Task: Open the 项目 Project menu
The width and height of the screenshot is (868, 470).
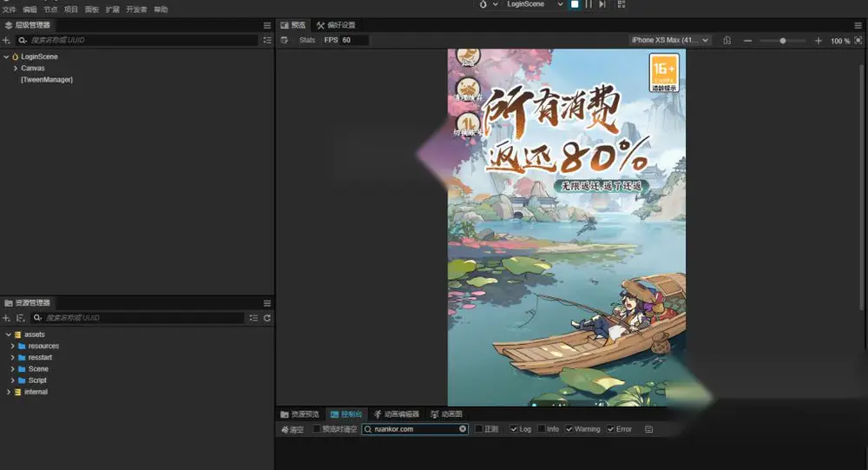Action: click(x=71, y=10)
